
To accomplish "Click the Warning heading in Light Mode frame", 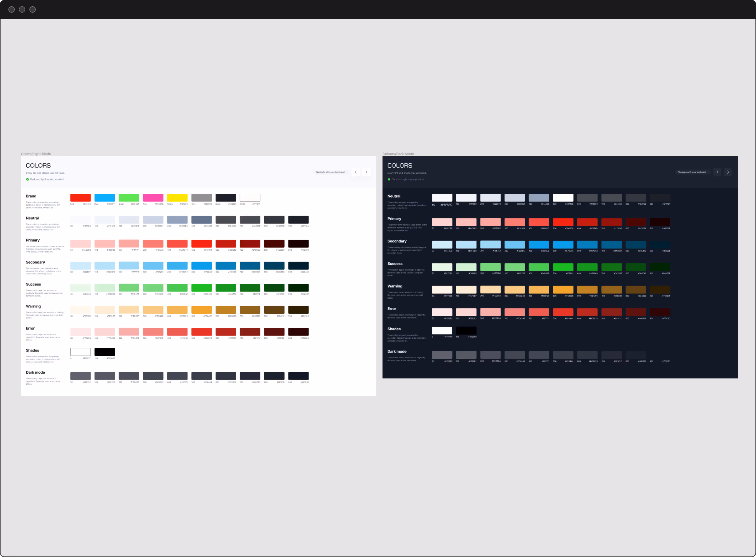I will point(33,306).
